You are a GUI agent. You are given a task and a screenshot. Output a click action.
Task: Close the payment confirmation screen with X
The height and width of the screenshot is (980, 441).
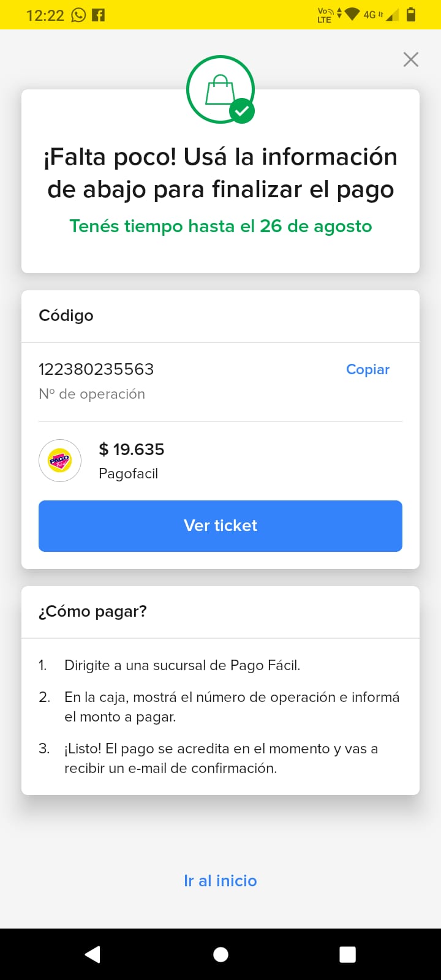point(411,59)
